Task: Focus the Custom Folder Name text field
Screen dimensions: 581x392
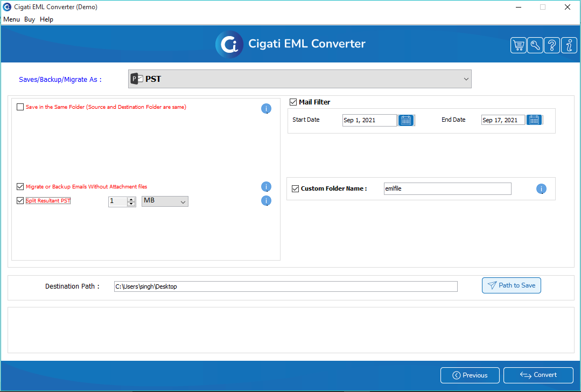Action: click(x=447, y=188)
